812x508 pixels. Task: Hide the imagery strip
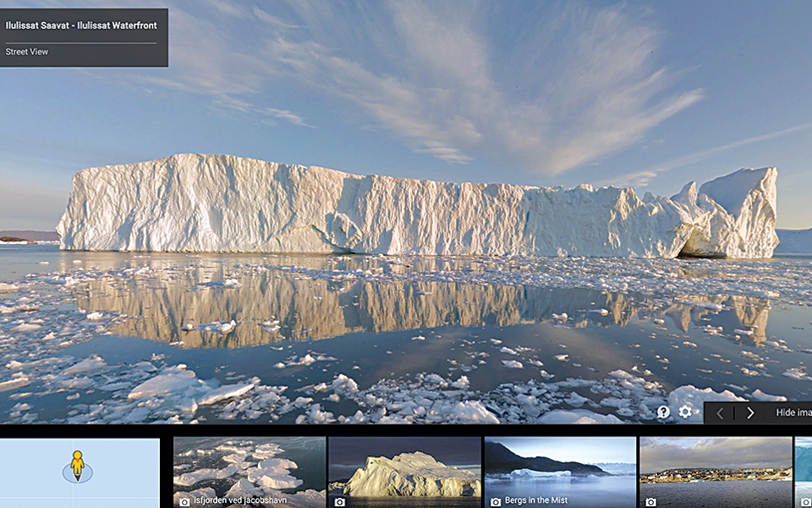tap(793, 413)
